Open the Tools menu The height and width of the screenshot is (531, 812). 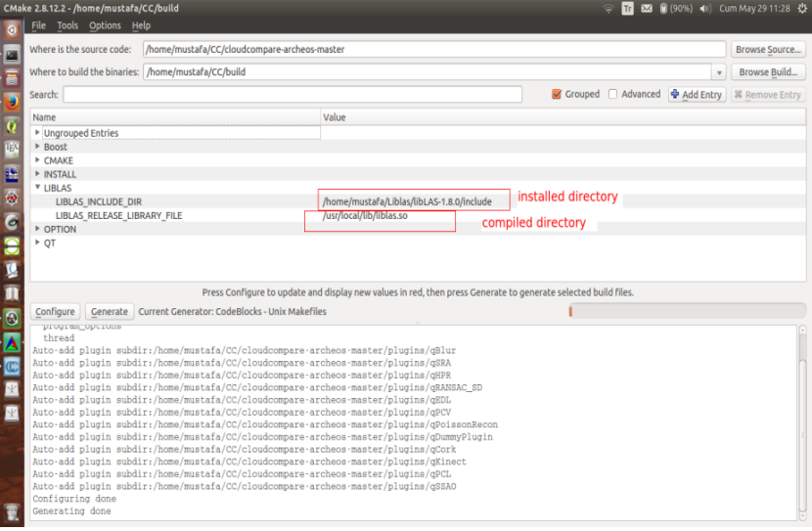pyautogui.click(x=68, y=25)
